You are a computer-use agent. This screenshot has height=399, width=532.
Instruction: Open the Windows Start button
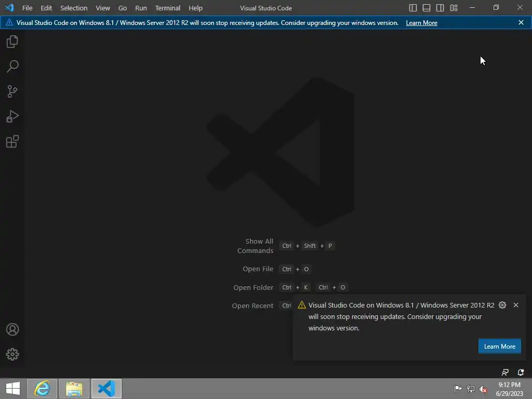click(13, 389)
